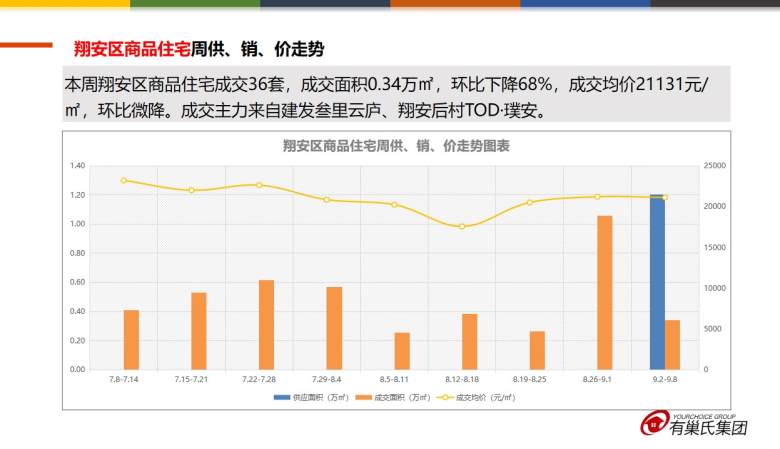Click the left axis value 1.20

point(78,195)
